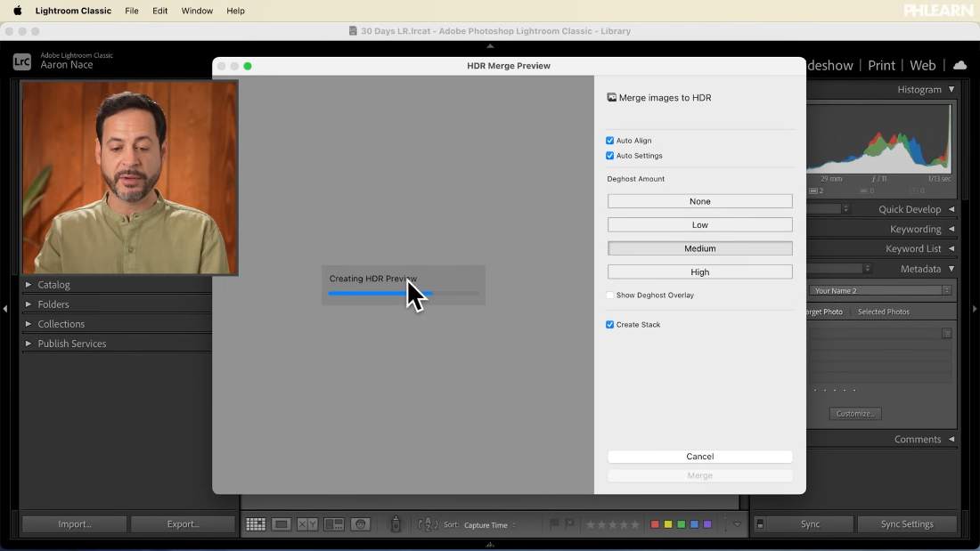Click the Merge button

coord(700,475)
